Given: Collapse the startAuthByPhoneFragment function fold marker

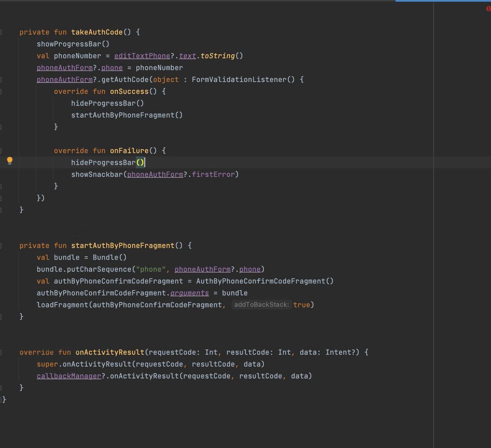Looking at the screenshot, I should coord(1,245).
